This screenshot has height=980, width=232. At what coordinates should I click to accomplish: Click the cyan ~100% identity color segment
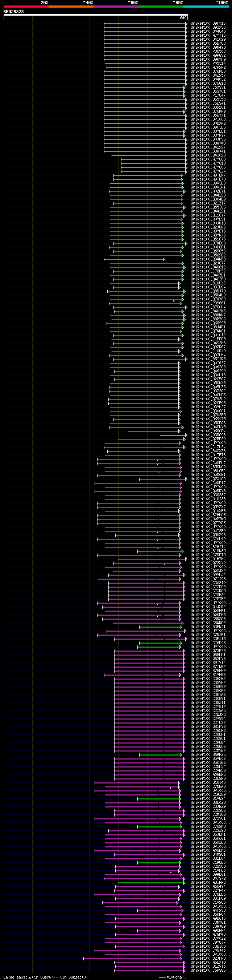click(206, 7)
